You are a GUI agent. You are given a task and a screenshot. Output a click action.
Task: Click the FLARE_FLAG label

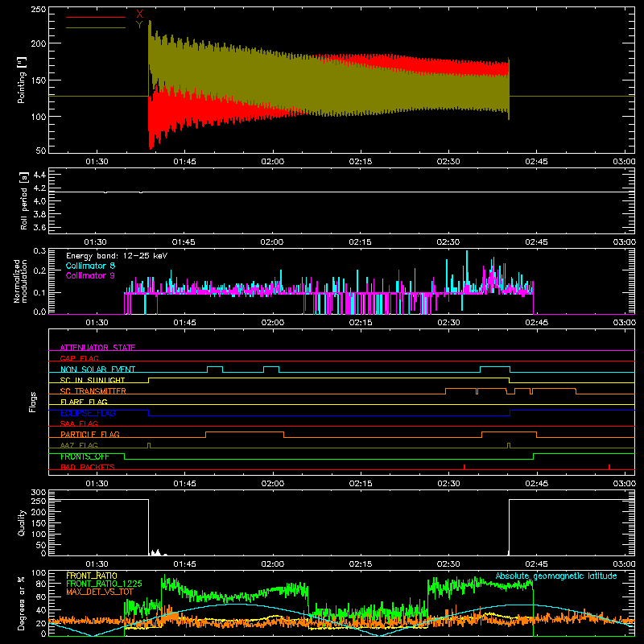point(84,402)
